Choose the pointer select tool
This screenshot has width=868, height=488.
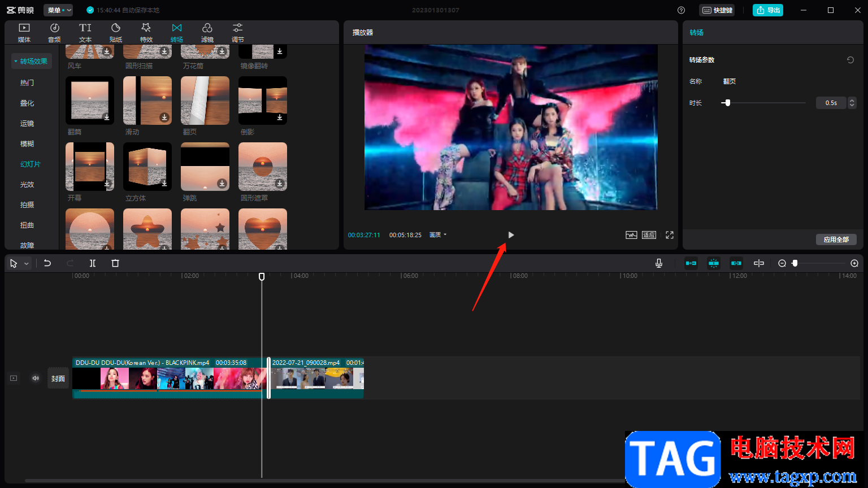[x=14, y=264]
